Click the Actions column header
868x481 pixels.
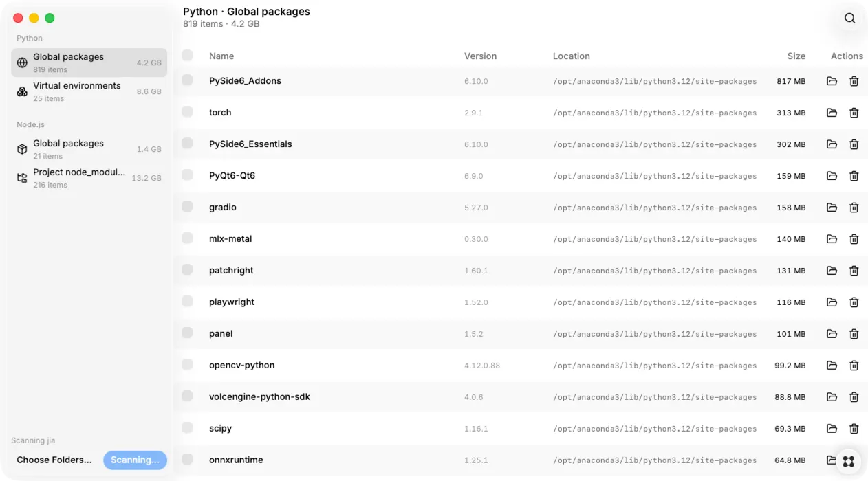click(847, 56)
